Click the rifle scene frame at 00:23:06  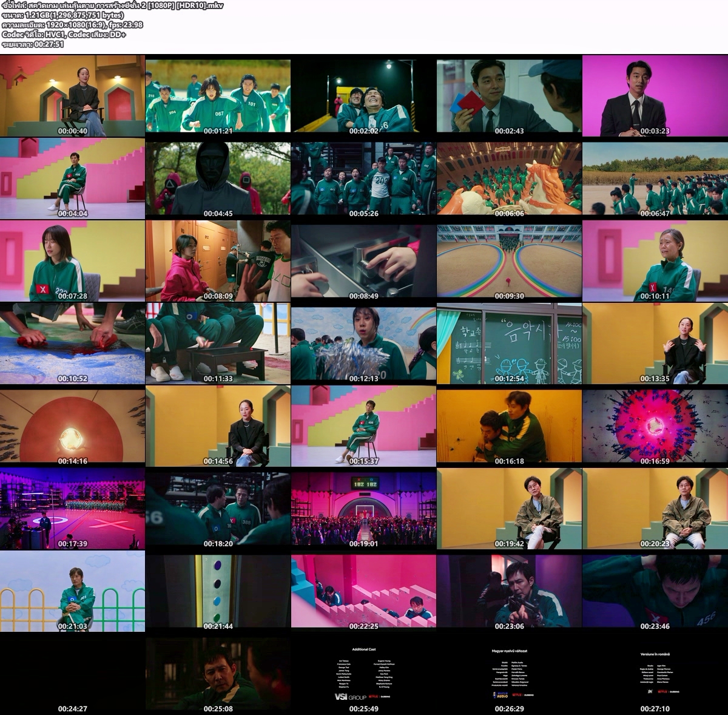[509, 591]
